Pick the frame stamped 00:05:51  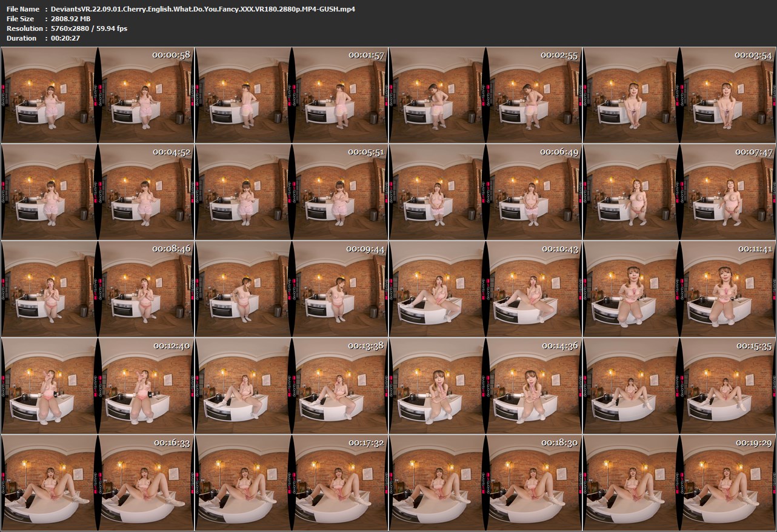point(291,191)
